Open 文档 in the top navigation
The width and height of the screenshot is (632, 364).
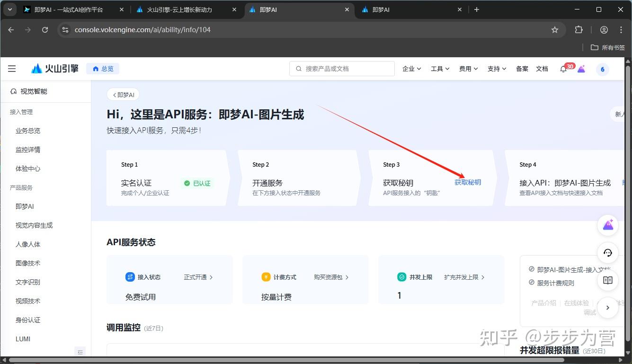pyautogui.click(x=542, y=69)
